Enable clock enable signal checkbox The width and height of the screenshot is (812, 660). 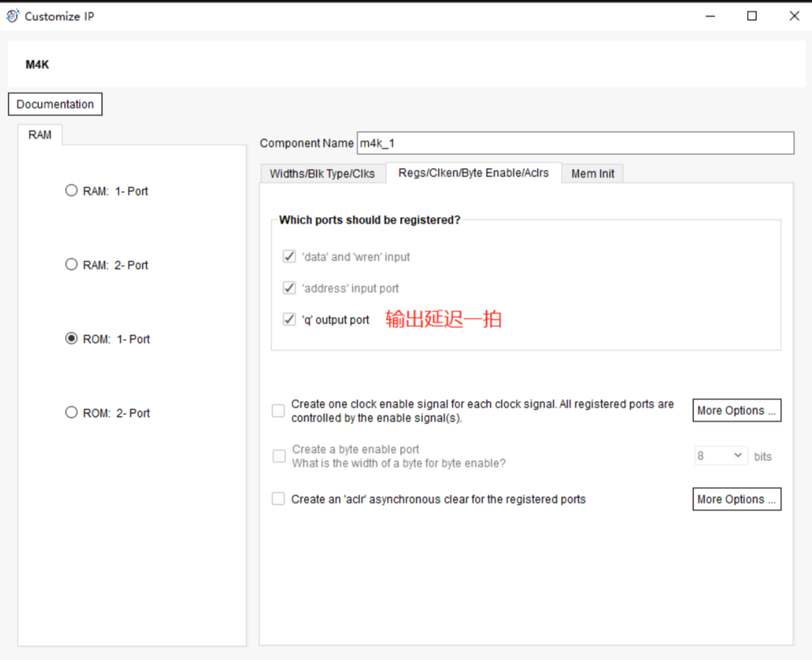[x=278, y=411]
